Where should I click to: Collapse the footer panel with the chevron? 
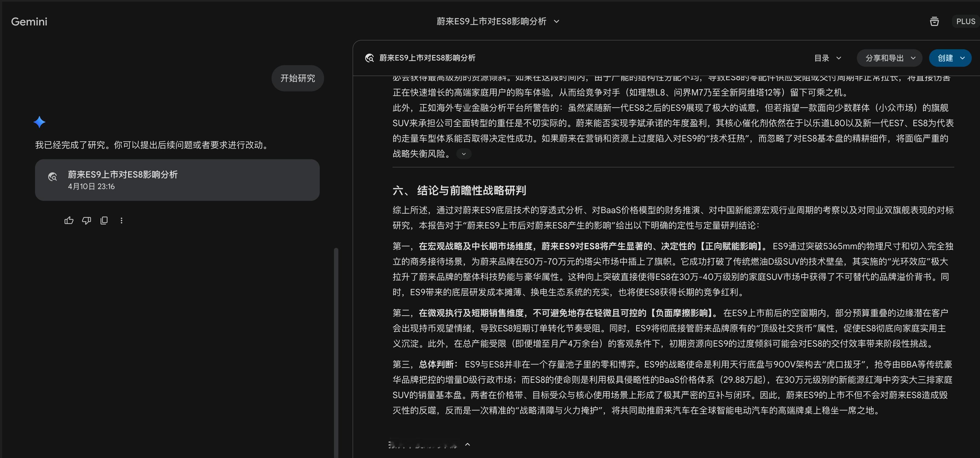coord(468,445)
